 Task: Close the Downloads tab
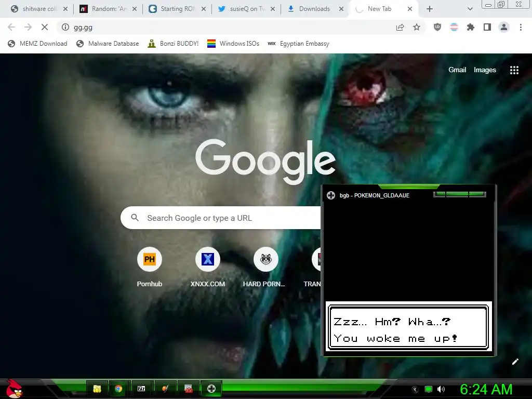(341, 9)
